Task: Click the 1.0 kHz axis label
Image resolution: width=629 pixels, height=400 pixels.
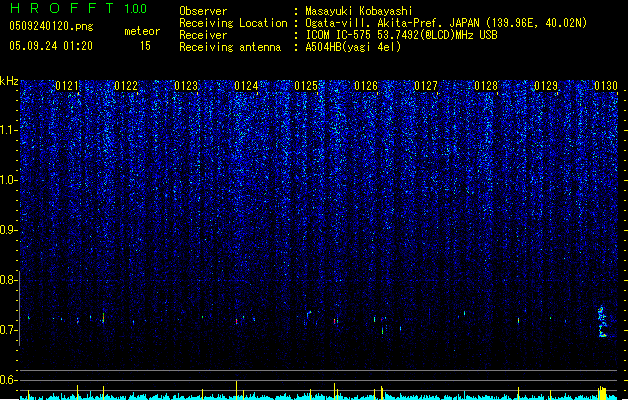Action: [9, 180]
